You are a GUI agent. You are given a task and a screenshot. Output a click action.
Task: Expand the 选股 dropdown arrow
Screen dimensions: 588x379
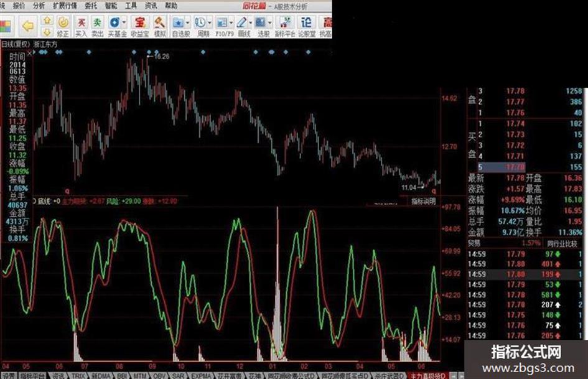pyautogui.click(x=270, y=22)
